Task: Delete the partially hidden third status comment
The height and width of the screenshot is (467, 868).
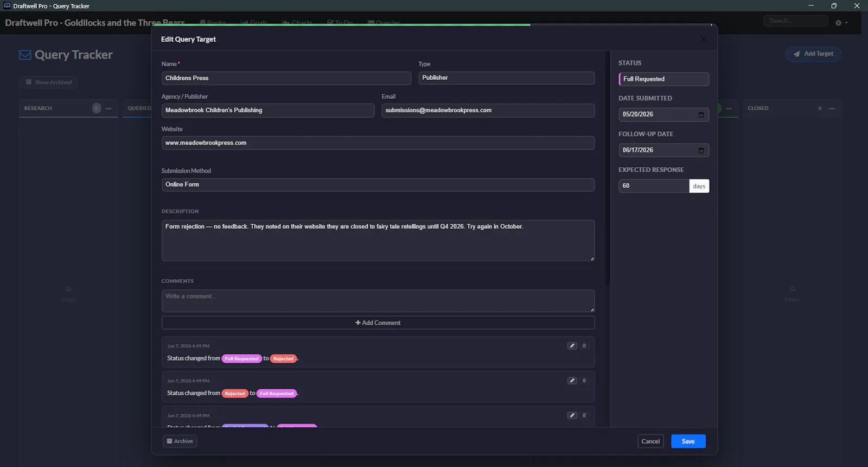Action: [584, 415]
